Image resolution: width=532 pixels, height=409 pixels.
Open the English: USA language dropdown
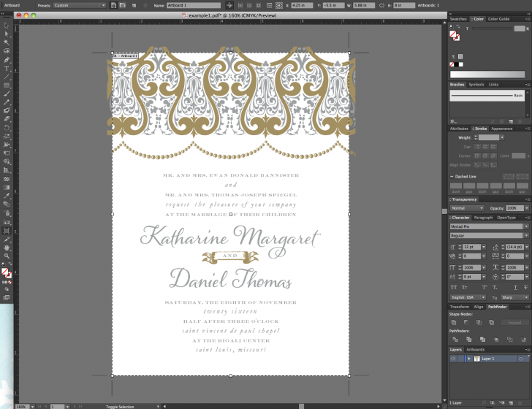[468, 297]
